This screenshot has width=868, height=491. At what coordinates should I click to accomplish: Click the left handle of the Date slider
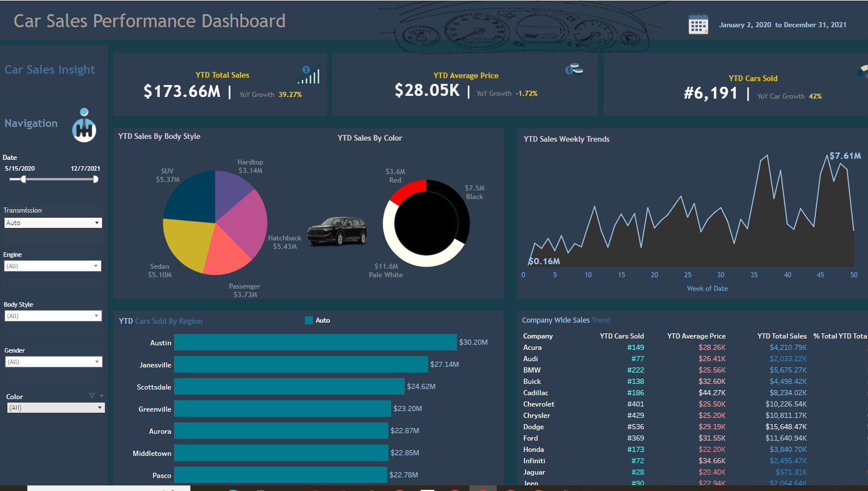(23, 179)
